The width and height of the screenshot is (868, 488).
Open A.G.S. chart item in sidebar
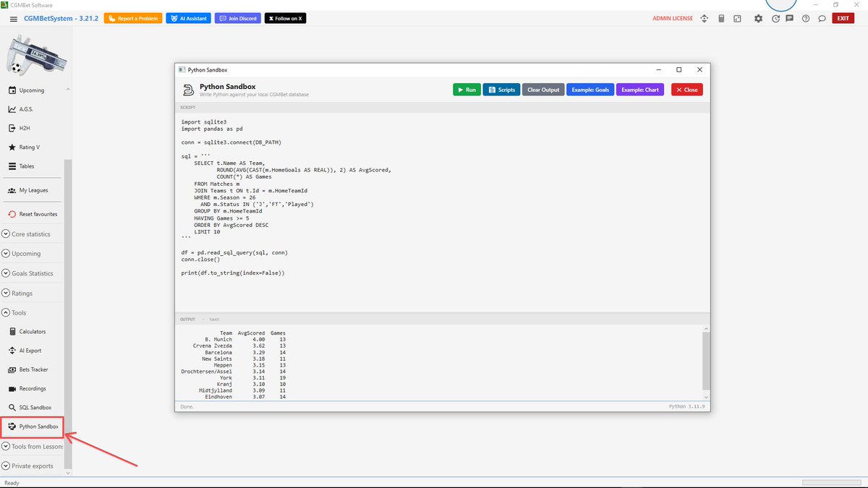[x=32, y=109]
